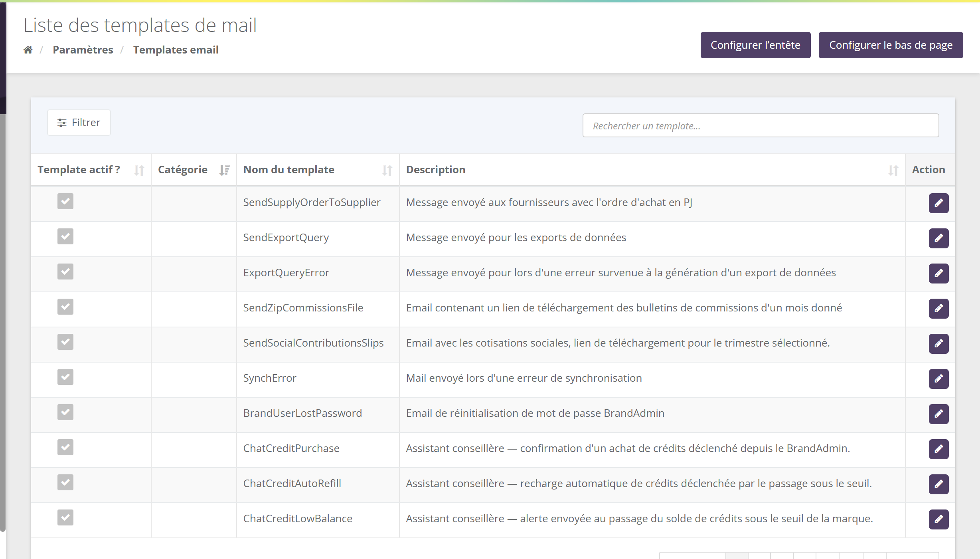Toggle active checkbox for ChatCreditAutoRefill
Viewport: 980px width, 559px height.
click(x=65, y=482)
